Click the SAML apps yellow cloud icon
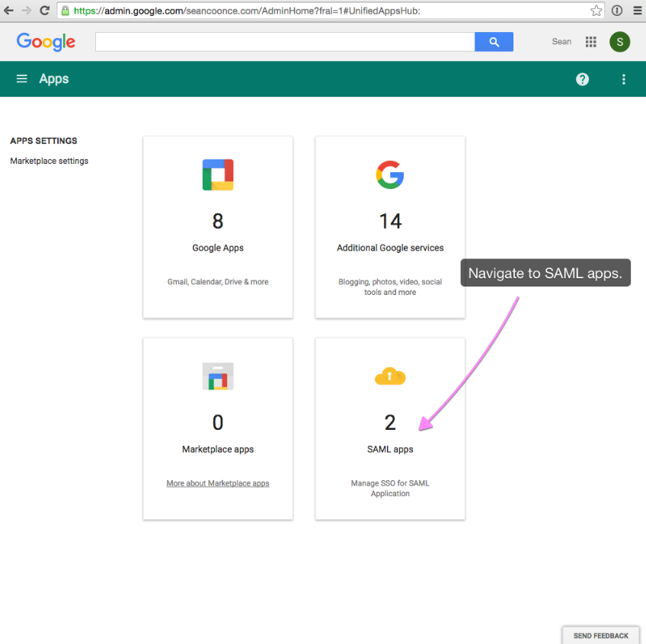 [390, 376]
